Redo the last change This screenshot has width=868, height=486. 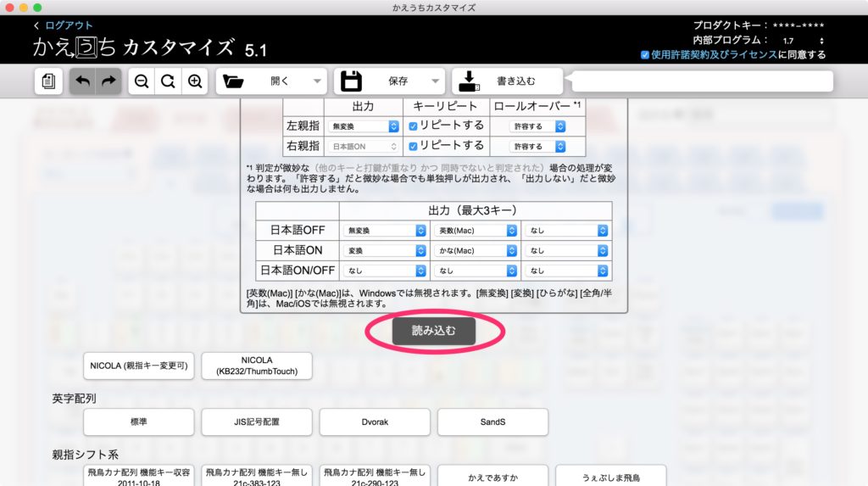[108, 81]
